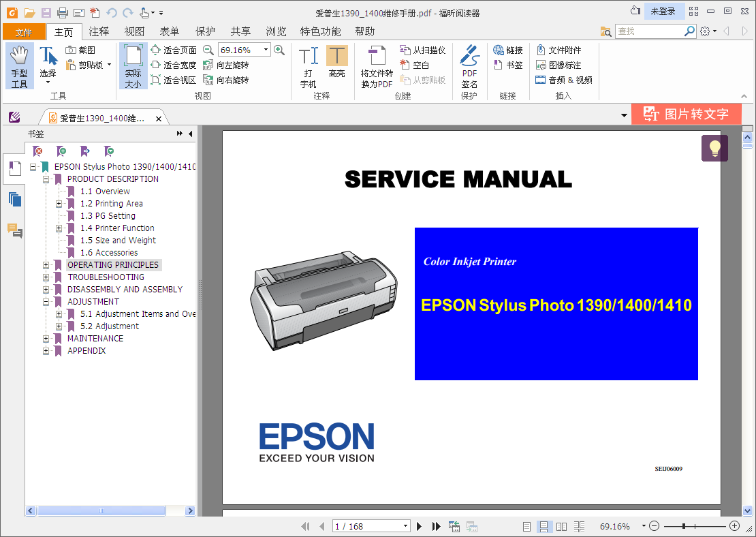Screen dimensions: 756x537
Task: Insert File Attachment (文件附件)
Action: (558, 50)
